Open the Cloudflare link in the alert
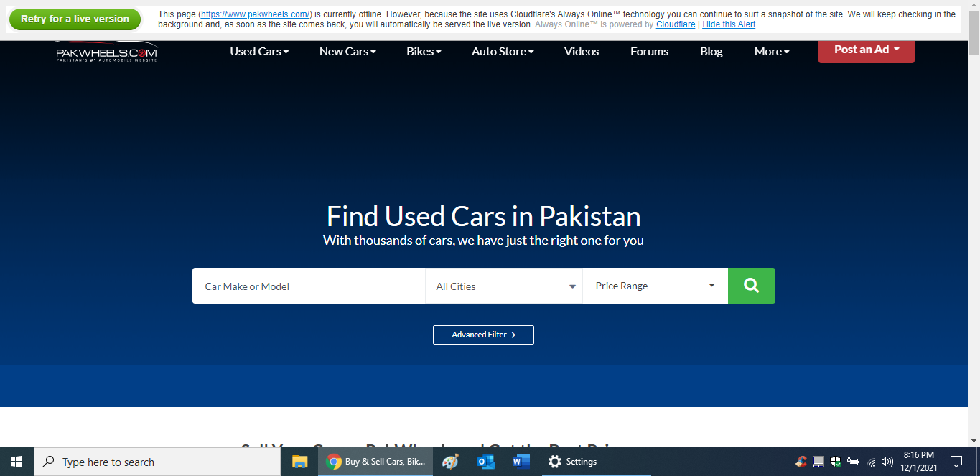The height and width of the screenshot is (476, 980). click(676, 24)
